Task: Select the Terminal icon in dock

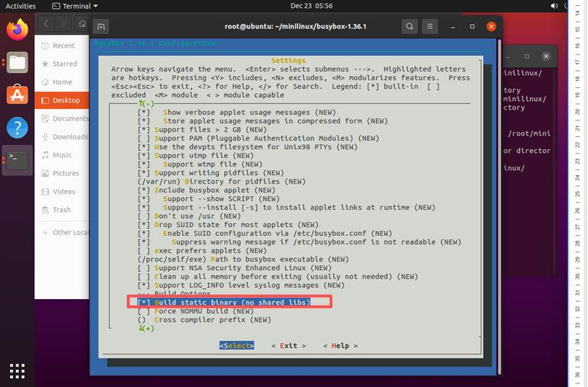Action: coord(17,160)
